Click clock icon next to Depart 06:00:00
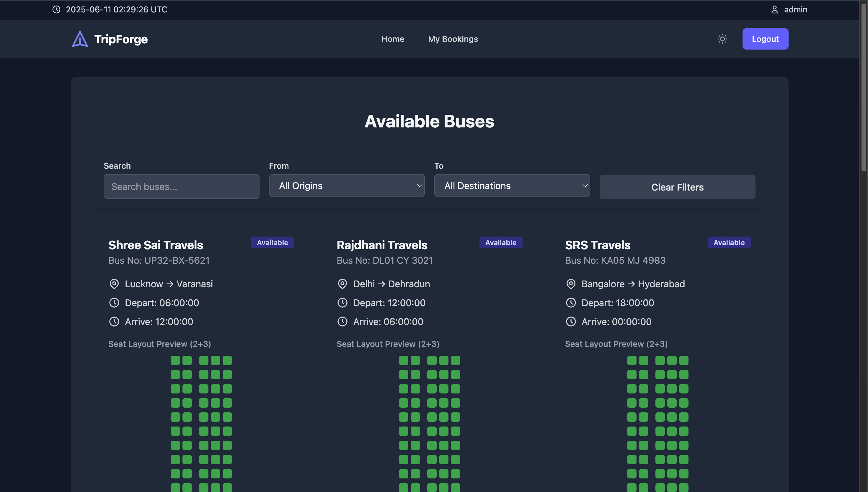The width and height of the screenshot is (868, 492). click(114, 303)
